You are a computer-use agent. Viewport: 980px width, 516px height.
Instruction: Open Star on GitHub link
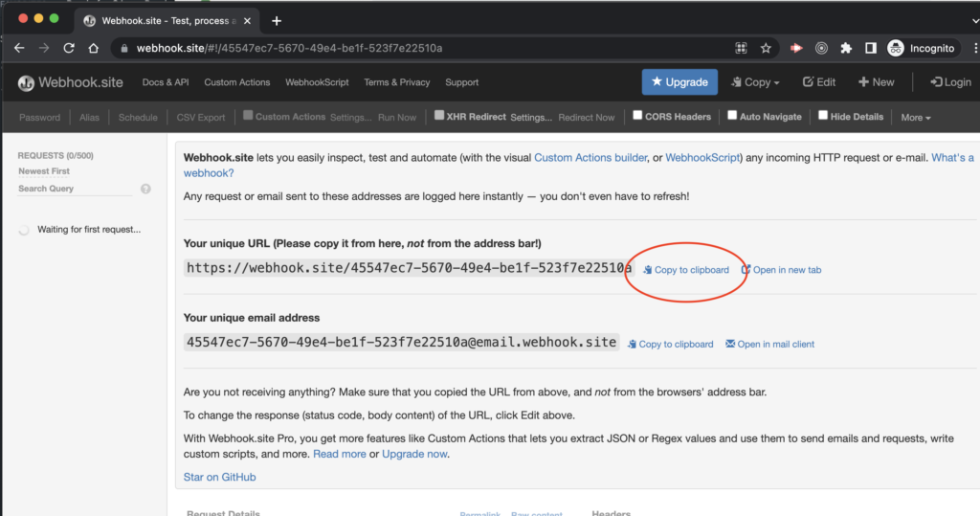tap(219, 477)
